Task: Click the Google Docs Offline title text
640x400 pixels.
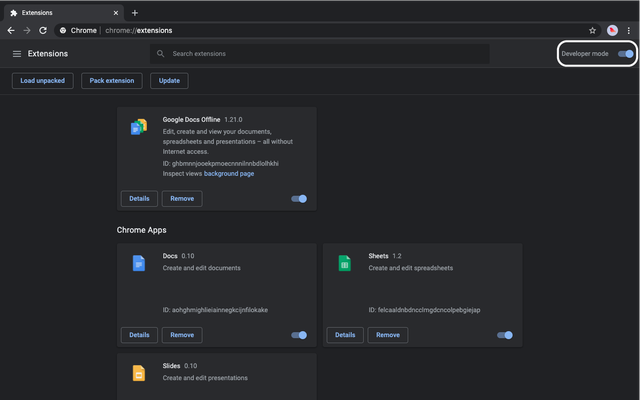Action: 191,120
